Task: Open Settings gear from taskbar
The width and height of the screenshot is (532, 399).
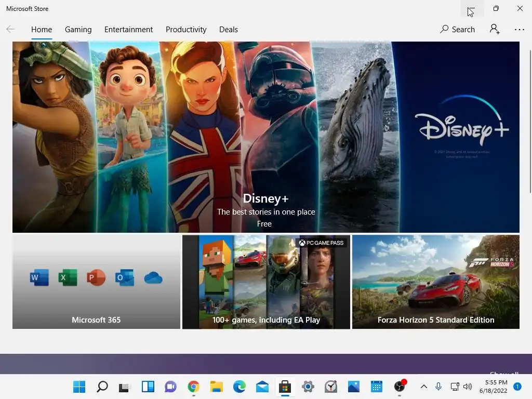Action: tap(308, 387)
